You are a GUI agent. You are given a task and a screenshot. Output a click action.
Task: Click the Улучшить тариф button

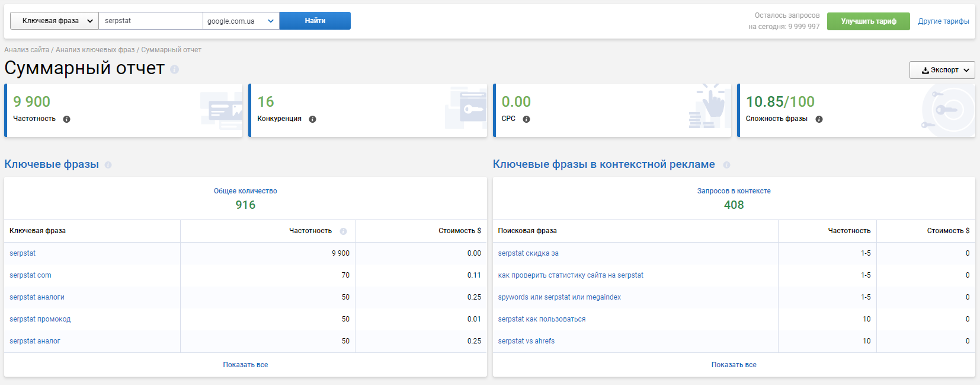869,21
